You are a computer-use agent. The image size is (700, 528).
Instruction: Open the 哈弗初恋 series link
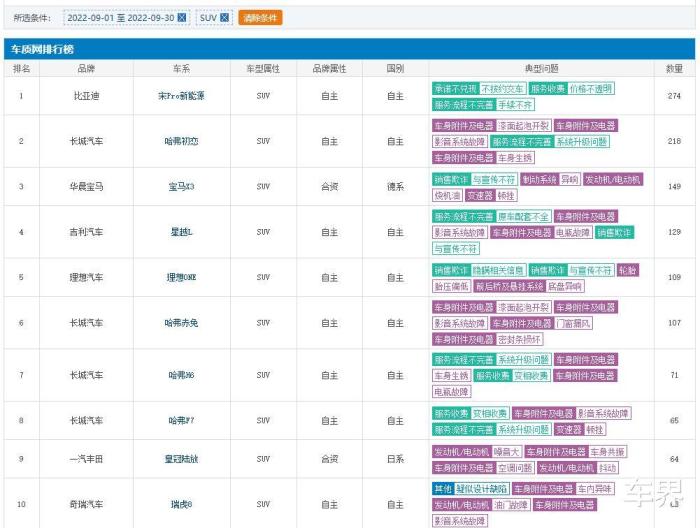click(181, 141)
